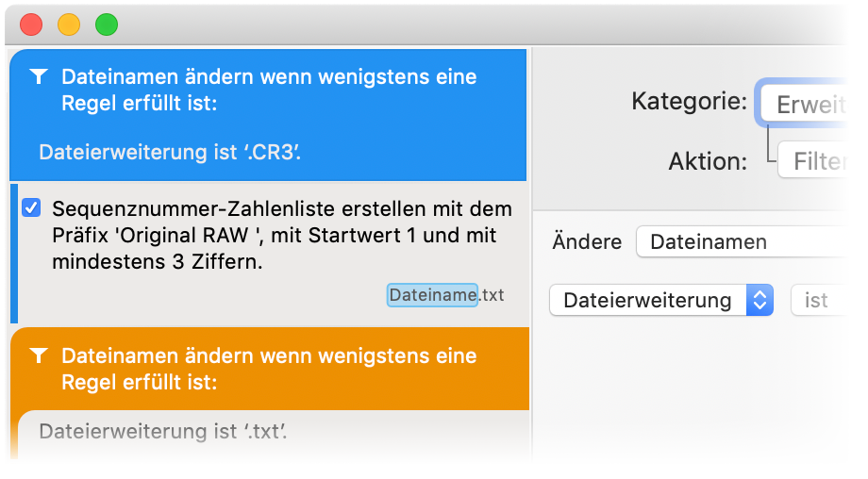Viewport: 868px width, 479px height.
Task: Minimize the window with the yellow button
Action: tap(69, 25)
